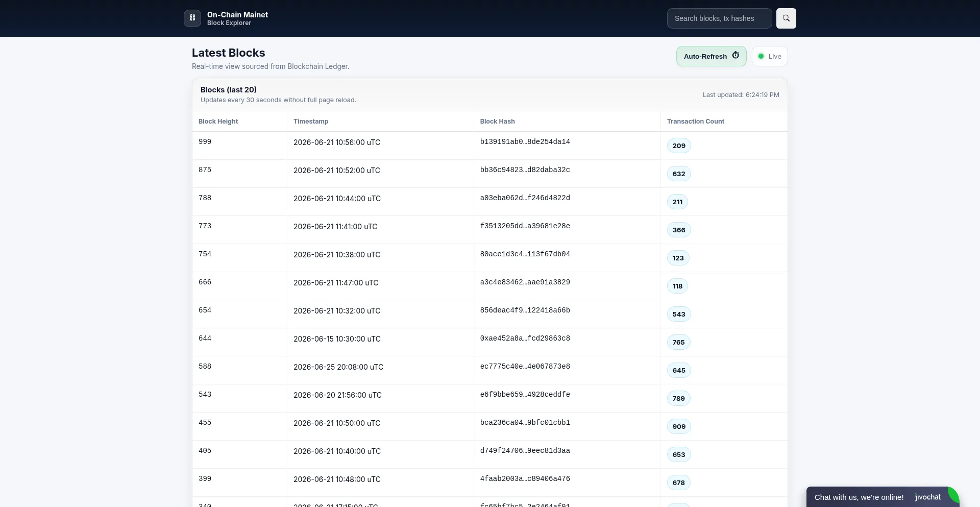Click the 678 transaction count badge
This screenshot has height=507, width=980.
pos(678,482)
